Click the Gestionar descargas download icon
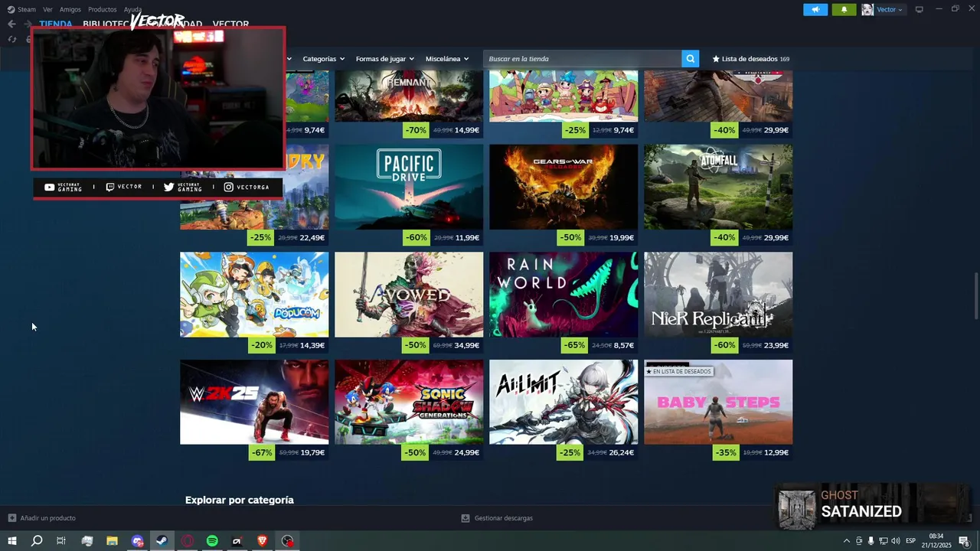The height and width of the screenshot is (551, 980). (x=465, y=518)
